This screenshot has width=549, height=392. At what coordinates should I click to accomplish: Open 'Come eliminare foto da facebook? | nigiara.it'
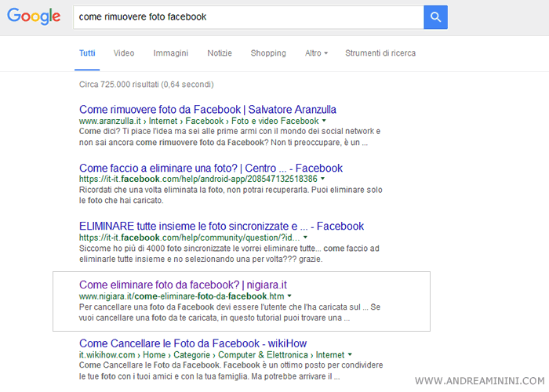coord(183,285)
